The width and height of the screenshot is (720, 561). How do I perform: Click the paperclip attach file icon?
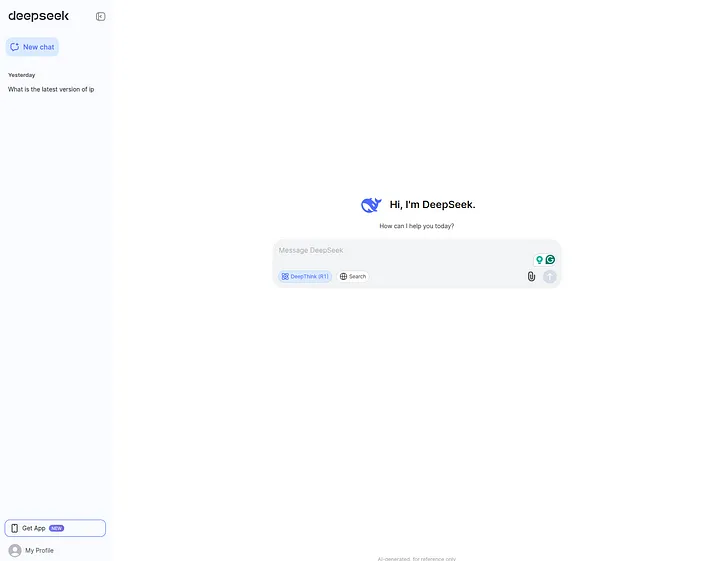(531, 276)
